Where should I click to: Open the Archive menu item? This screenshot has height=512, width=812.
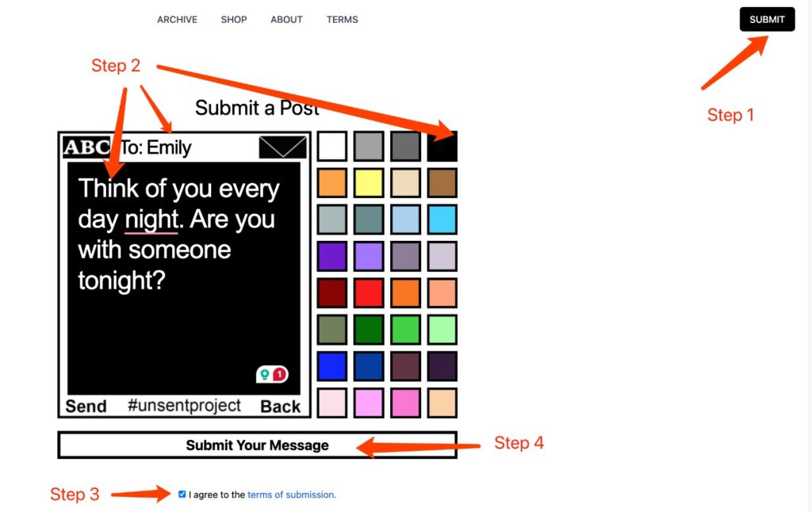pyautogui.click(x=177, y=20)
